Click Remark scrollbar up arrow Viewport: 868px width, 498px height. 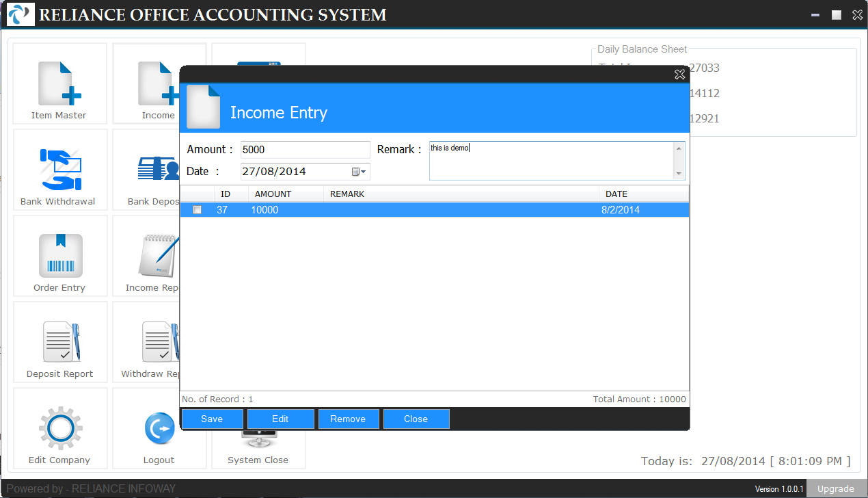pos(679,148)
